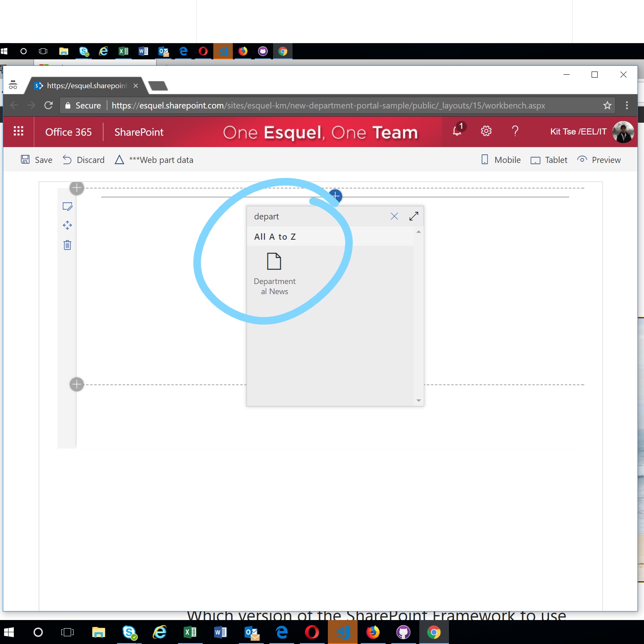The height and width of the screenshot is (644, 644).
Task: Click Save in workbench toolbar
Action: pos(37,160)
